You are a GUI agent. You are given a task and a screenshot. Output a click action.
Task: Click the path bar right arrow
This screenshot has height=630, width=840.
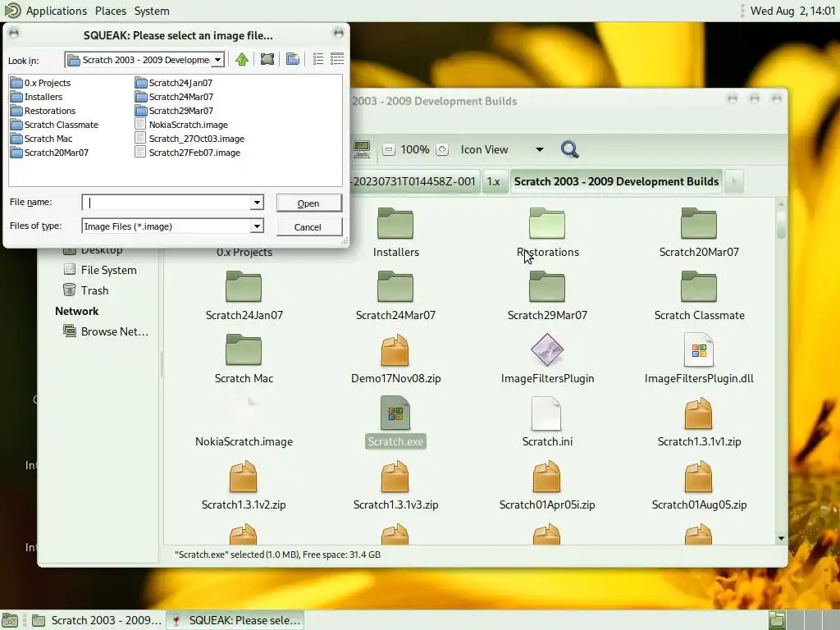[734, 181]
